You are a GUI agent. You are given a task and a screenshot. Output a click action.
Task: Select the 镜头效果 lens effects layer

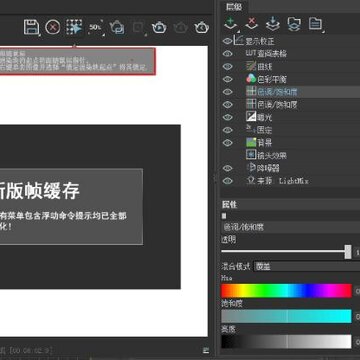click(x=290, y=155)
